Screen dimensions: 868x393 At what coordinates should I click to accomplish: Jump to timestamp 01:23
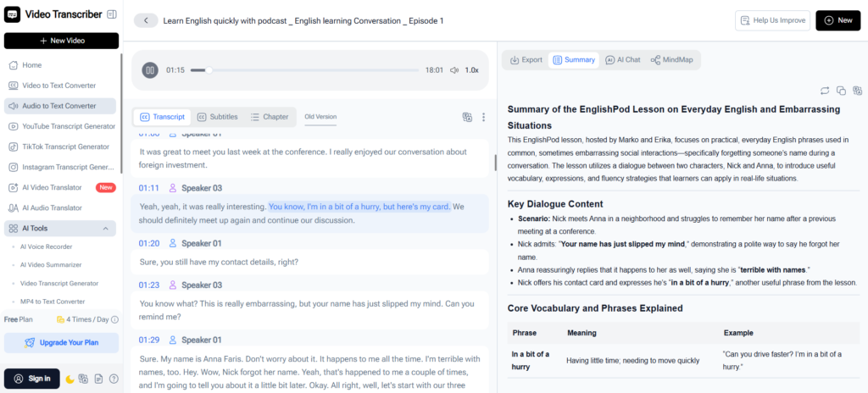click(149, 285)
